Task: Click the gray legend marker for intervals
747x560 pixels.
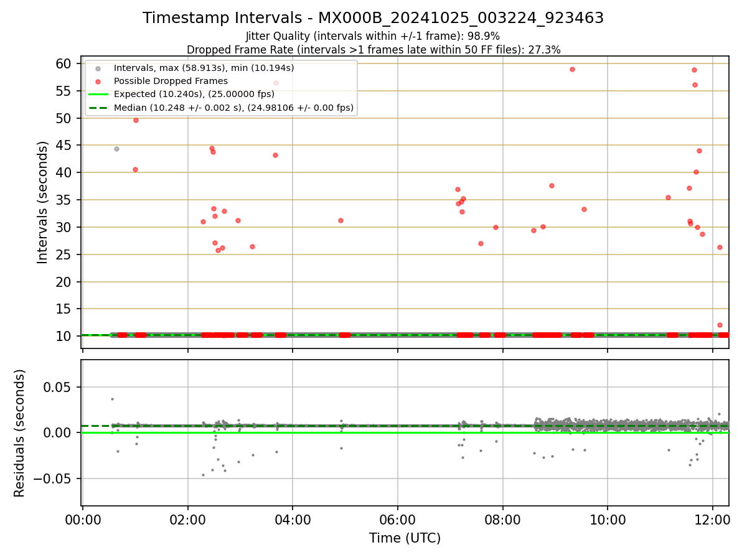Action: click(98, 68)
